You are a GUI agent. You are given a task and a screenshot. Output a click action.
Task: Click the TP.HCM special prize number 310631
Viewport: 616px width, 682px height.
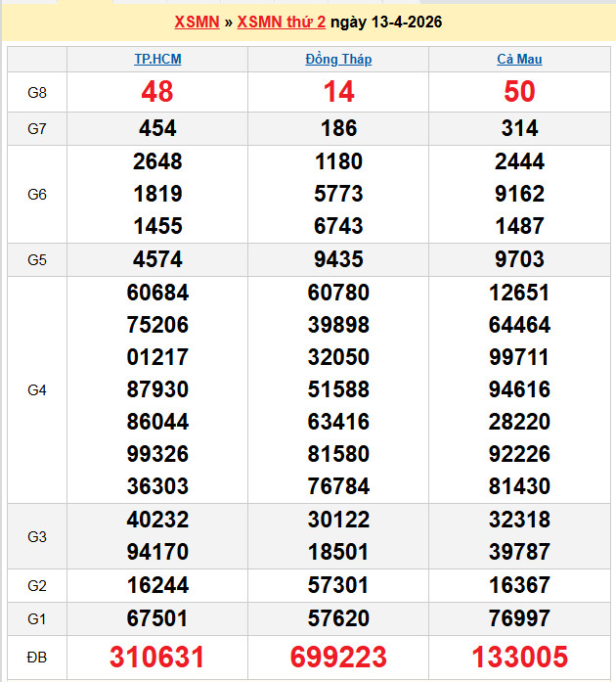pos(157,657)
